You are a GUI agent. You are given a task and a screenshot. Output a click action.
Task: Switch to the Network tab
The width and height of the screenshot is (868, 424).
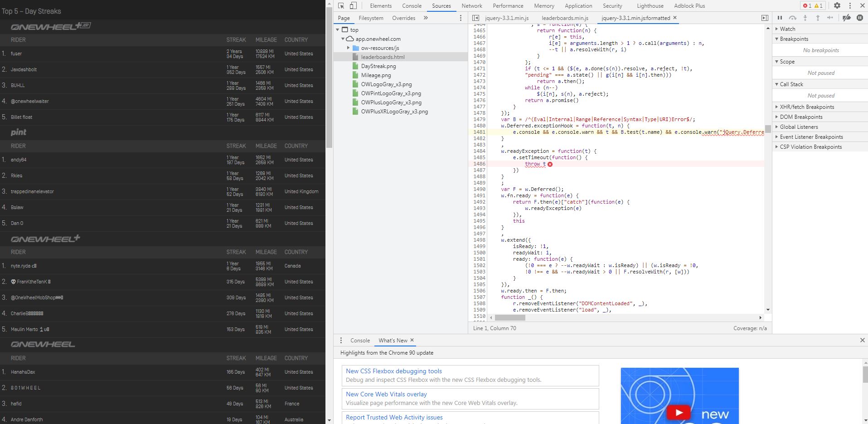(x=471, y=6)
